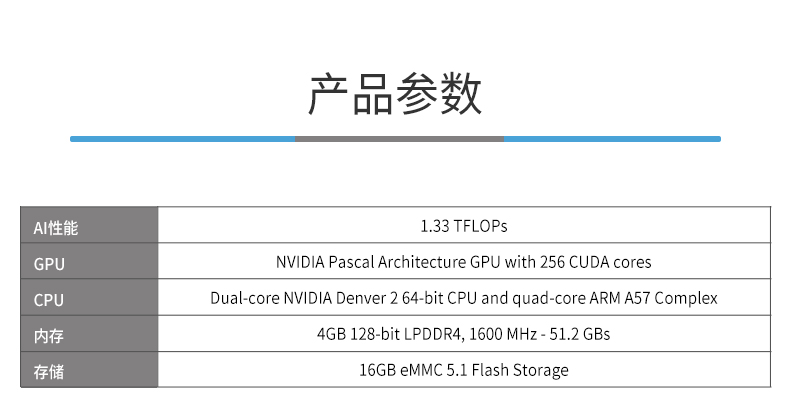The image size is (790, 415).
Task: Click the right blue segment of divider
Action: point(612,139)
